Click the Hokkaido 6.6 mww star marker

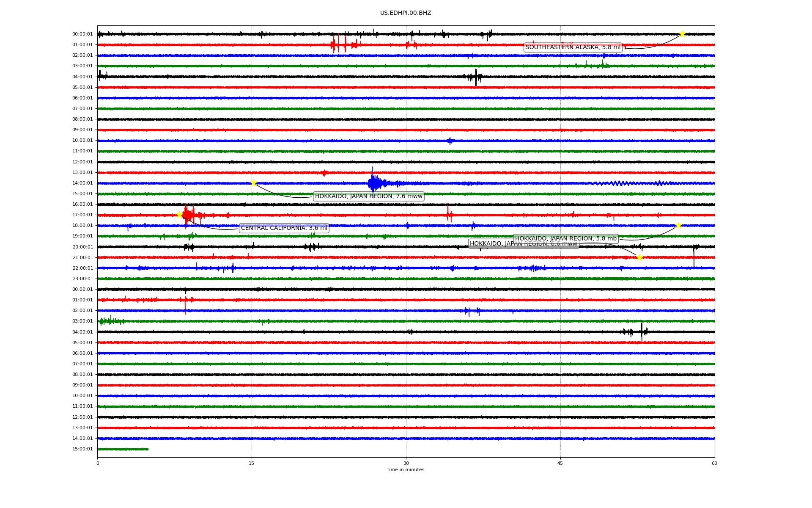(x=639, y=257)
